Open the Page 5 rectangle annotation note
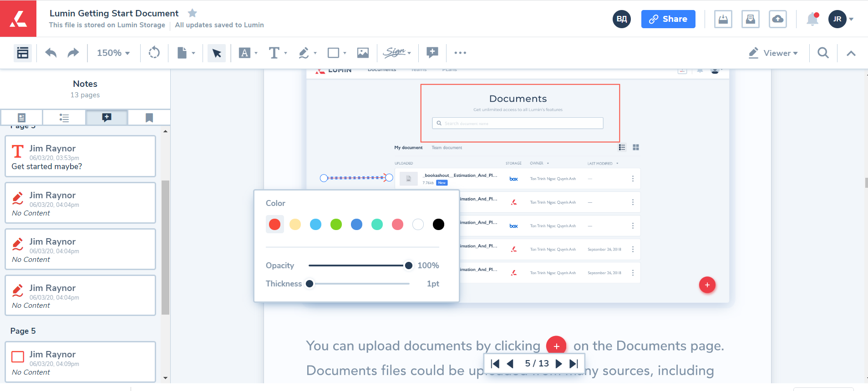Viewport: 868px width, 391px height. (81, 362)
